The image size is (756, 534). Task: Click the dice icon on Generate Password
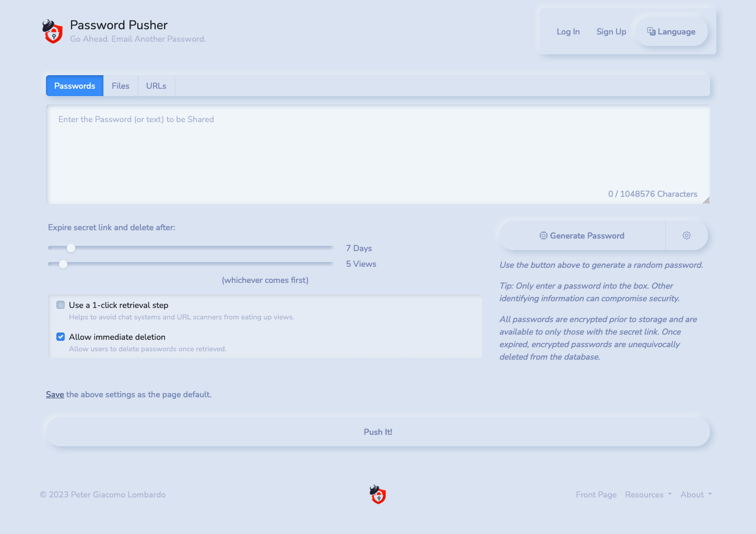543,235
